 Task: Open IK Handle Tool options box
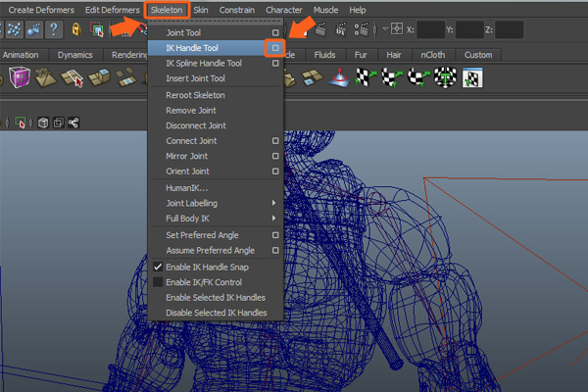coord(275,47)
